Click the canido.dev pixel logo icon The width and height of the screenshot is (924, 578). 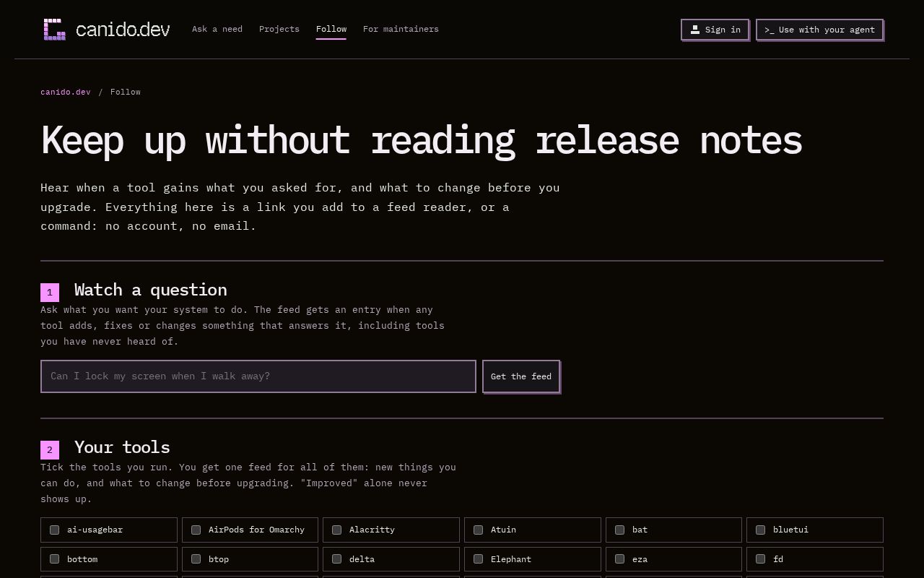pos(55,30)
